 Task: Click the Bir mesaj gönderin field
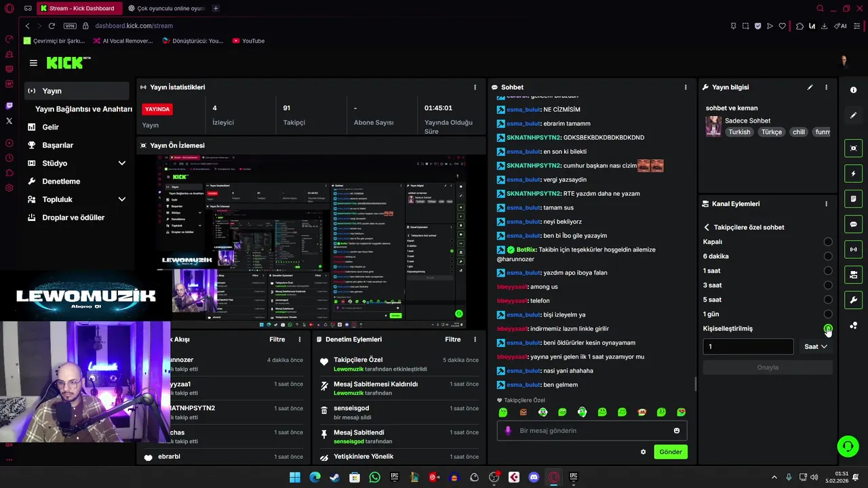pyautogui.click(x=592, y=430)
